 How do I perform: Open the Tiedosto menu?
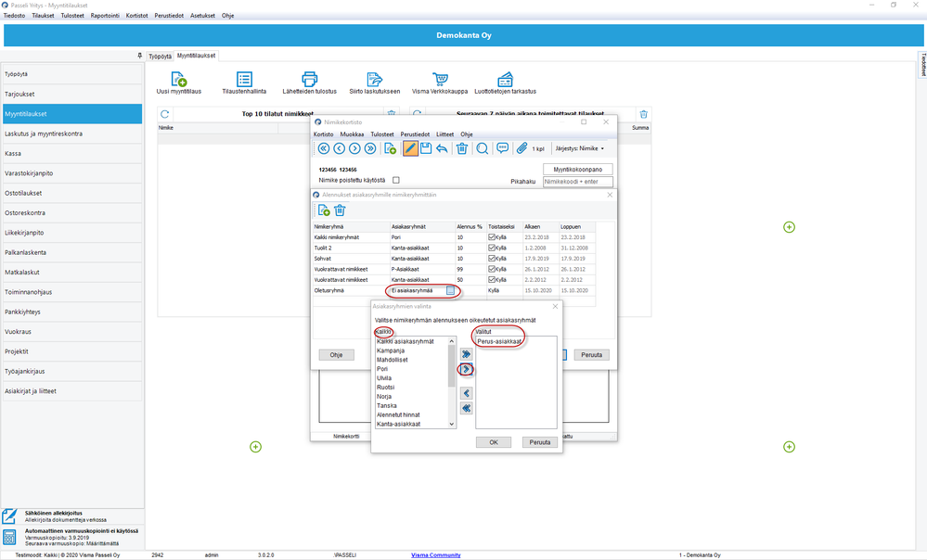coord(14,16)
